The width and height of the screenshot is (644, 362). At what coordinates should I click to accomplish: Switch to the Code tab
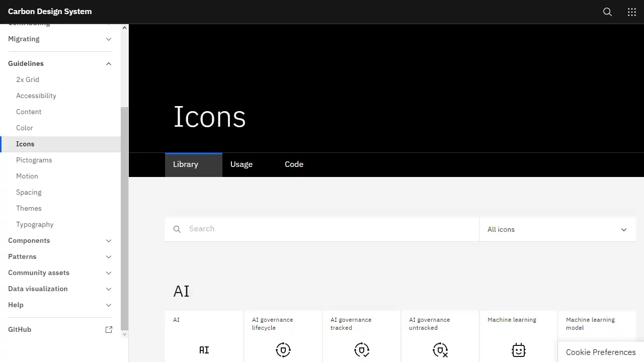[x=294, y=164]
